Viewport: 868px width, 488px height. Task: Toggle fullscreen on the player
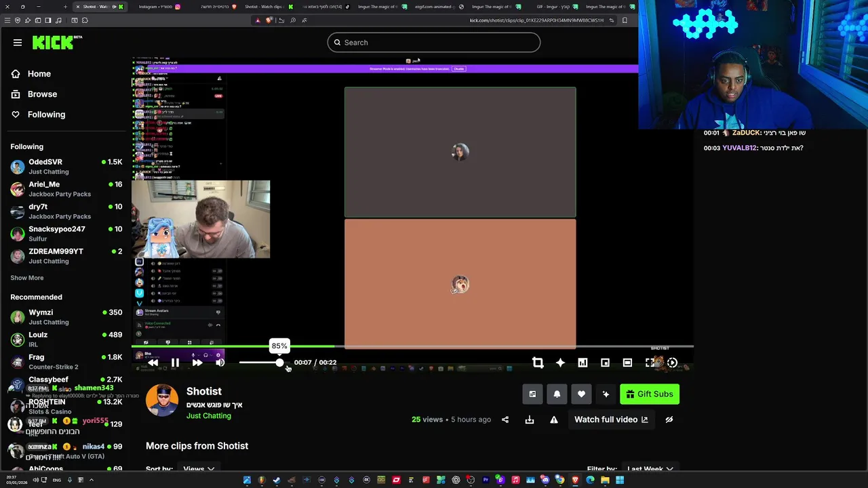point(650,363)
